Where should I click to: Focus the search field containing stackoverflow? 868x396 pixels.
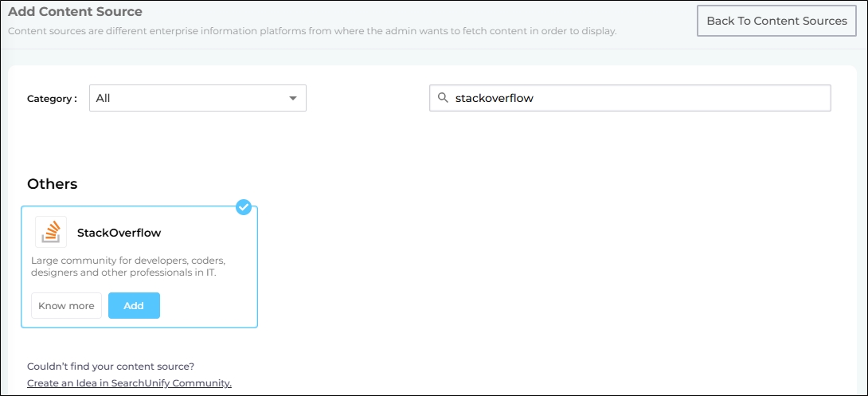pos(637,98)
